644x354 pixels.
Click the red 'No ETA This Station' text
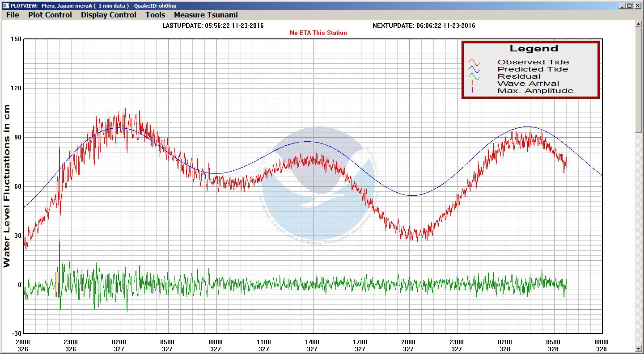click(x=318, y=33)
